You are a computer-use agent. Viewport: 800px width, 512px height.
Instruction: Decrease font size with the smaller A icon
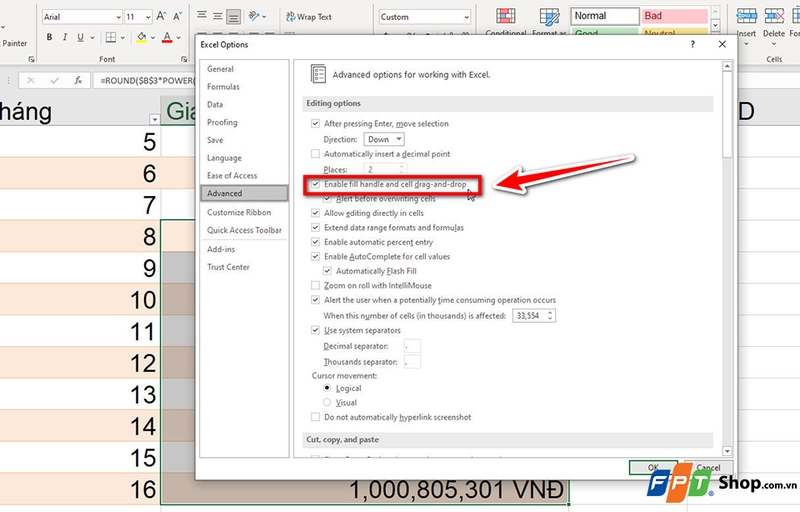[x=177, y=17]
